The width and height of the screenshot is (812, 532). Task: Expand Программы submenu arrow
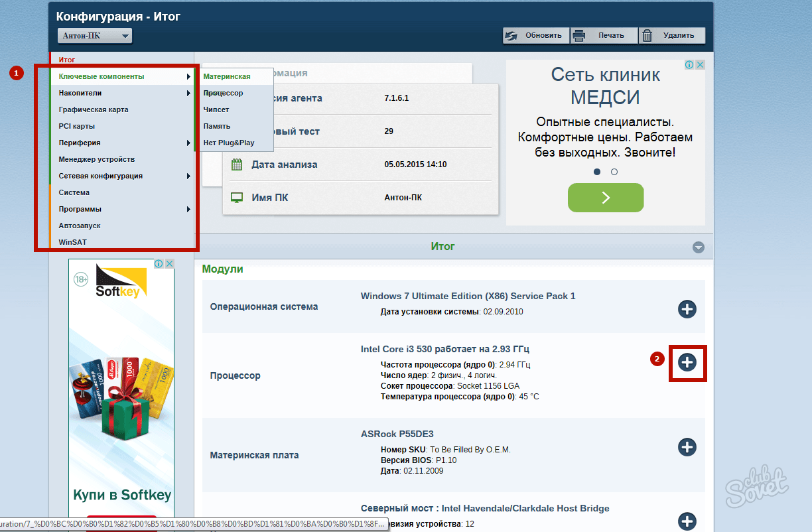click(188, 209)
